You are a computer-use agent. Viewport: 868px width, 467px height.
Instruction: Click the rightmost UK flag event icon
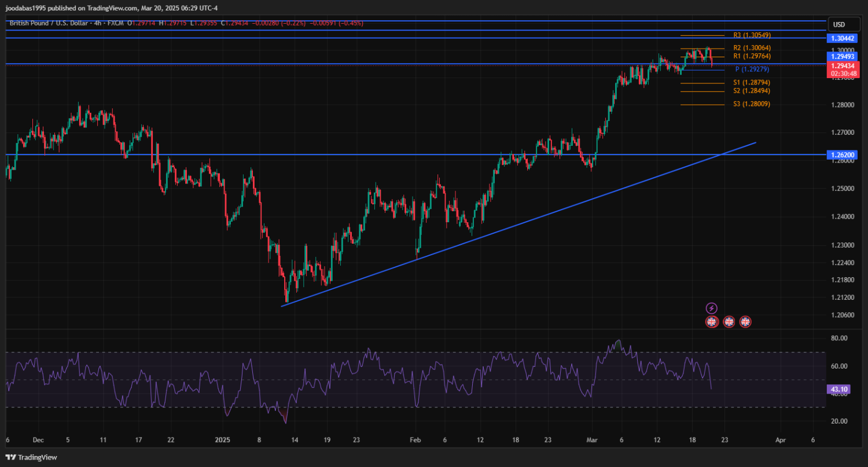click(745, 321)
